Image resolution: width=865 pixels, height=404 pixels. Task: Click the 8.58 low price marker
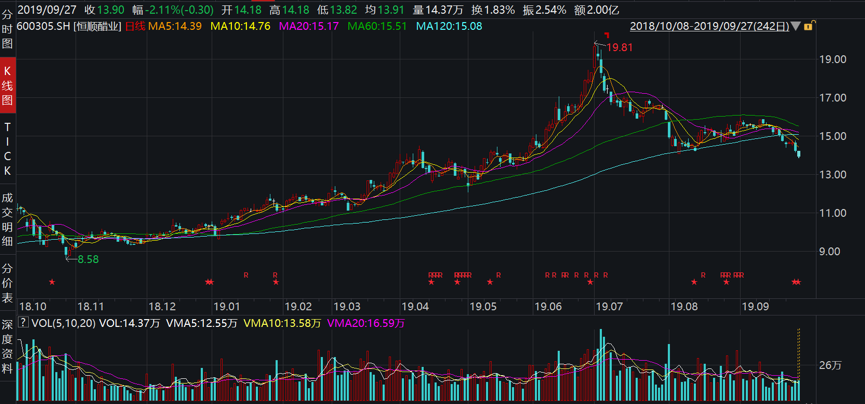tap(87, 258)
